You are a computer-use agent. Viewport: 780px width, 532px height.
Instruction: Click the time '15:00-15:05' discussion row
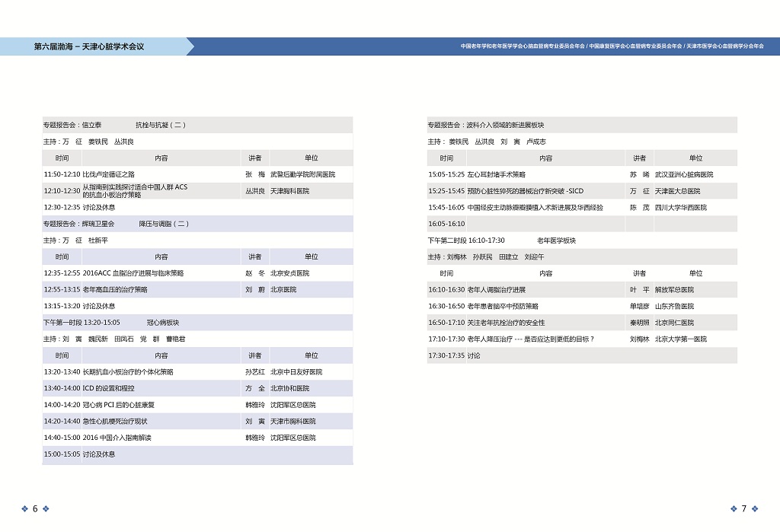197,454
